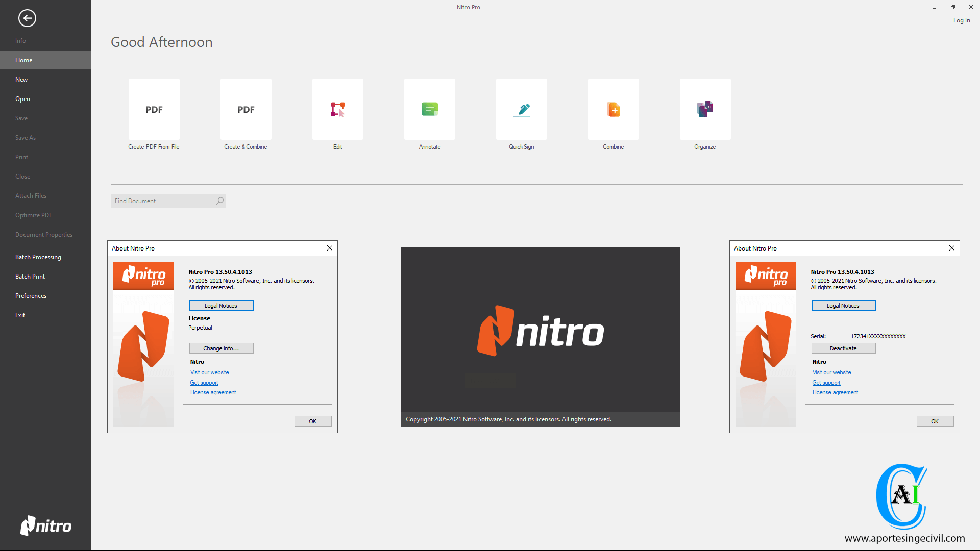Click the orange Combine icon

click(x=613, y=109)
